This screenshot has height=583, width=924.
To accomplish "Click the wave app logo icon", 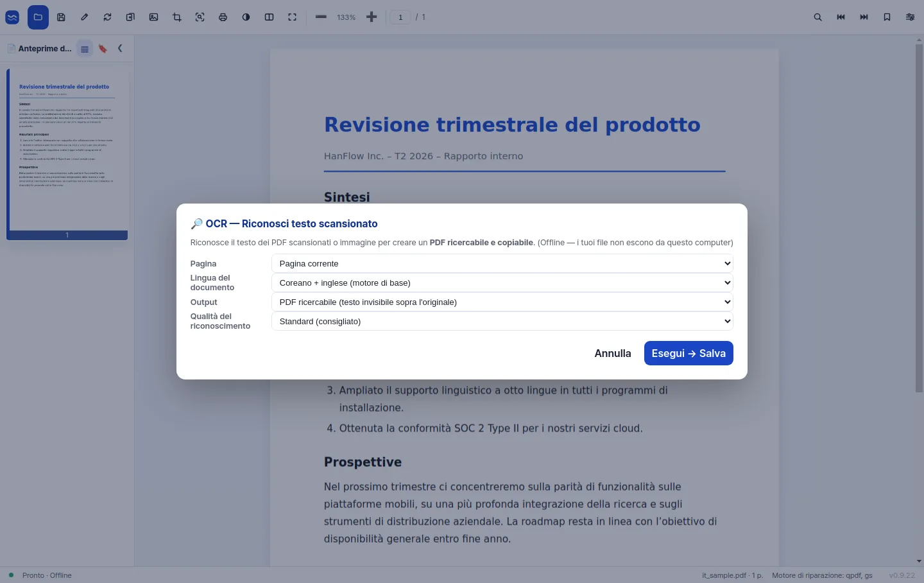I will [x=12, y=17].
